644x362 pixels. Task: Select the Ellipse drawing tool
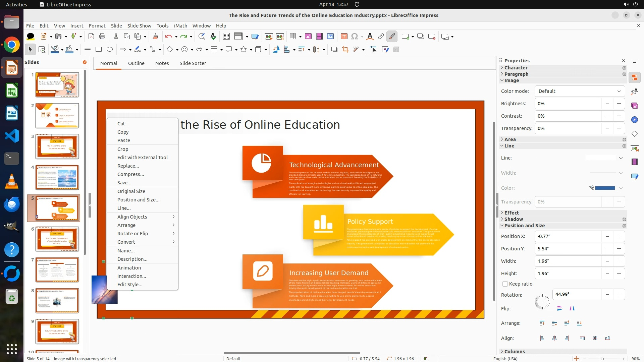click(x=110, y=50)
